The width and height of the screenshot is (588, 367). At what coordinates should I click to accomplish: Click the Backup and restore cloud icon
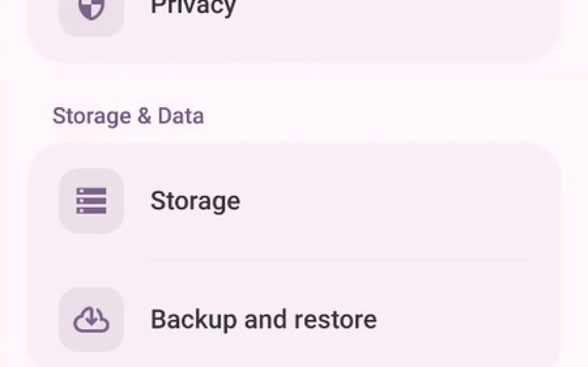tap(91, 319)
